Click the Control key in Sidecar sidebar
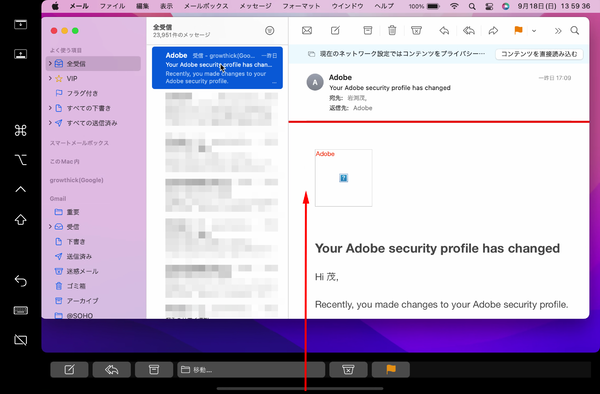600x394 pixels. pyautogui.click(x=21, y=189)
